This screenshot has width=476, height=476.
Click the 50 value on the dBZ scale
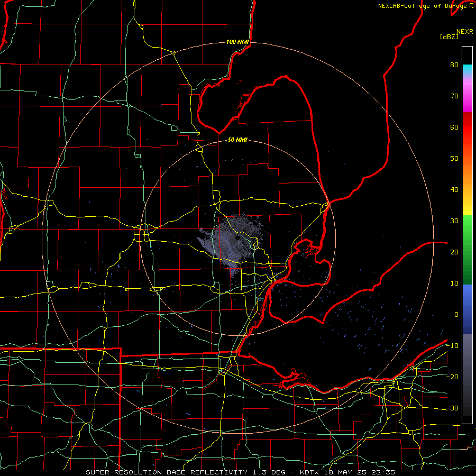click(454, 159)
